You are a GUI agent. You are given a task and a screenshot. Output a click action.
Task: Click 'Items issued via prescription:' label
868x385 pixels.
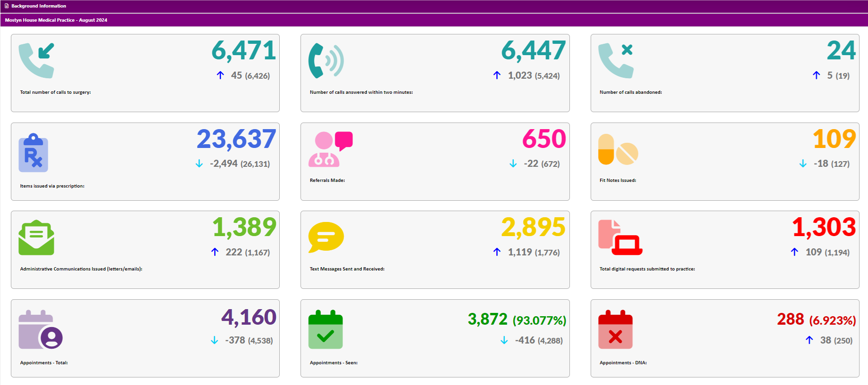(52, 186)
